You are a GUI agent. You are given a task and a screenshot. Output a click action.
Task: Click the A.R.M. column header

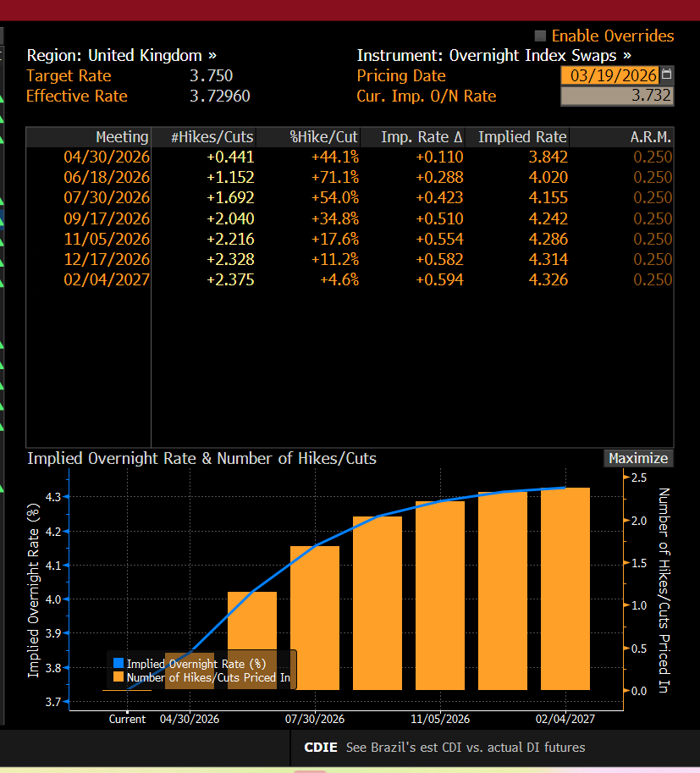click(x=651, y=137)
